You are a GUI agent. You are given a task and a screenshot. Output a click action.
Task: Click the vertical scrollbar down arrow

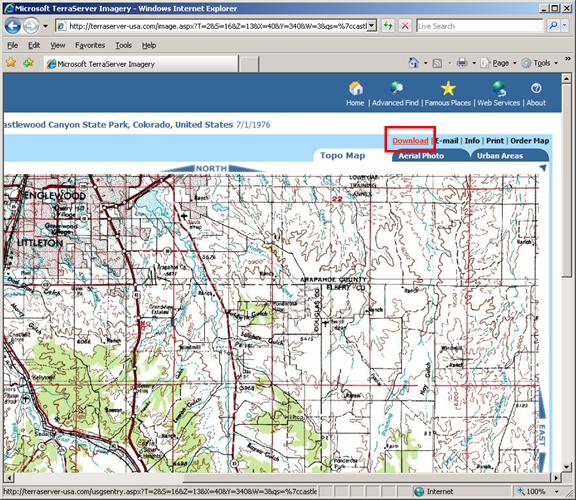coord(566,467)
